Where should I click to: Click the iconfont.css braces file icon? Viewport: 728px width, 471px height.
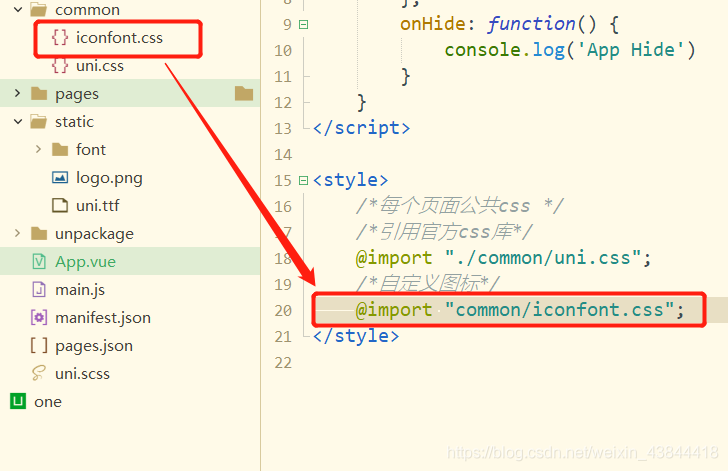tap(60, 38)
